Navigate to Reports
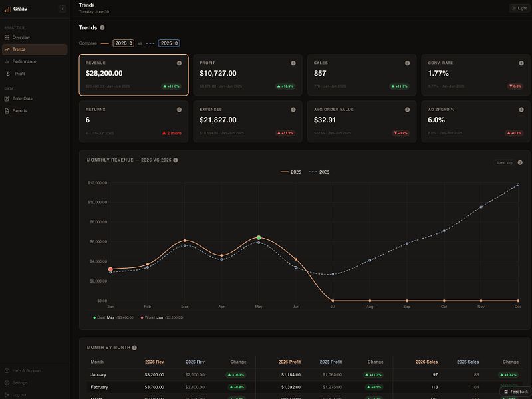This screenshot has width=532, height=399. click(x=35, y=111)
